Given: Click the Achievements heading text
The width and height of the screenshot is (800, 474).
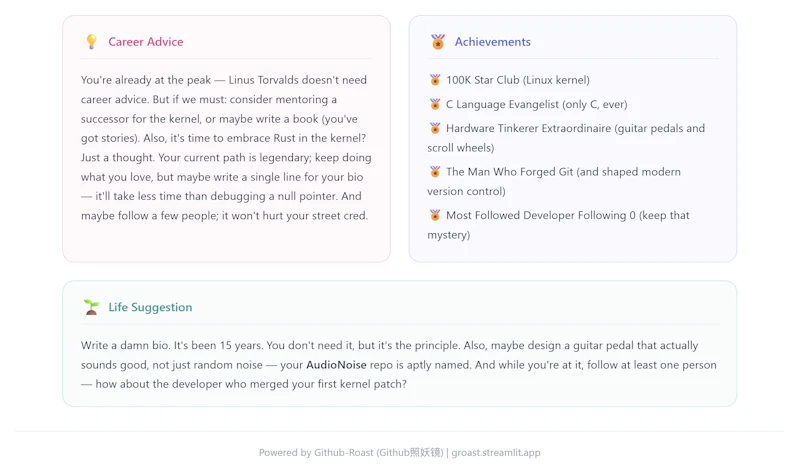Looking at the screenshot, I should [492, 42].
